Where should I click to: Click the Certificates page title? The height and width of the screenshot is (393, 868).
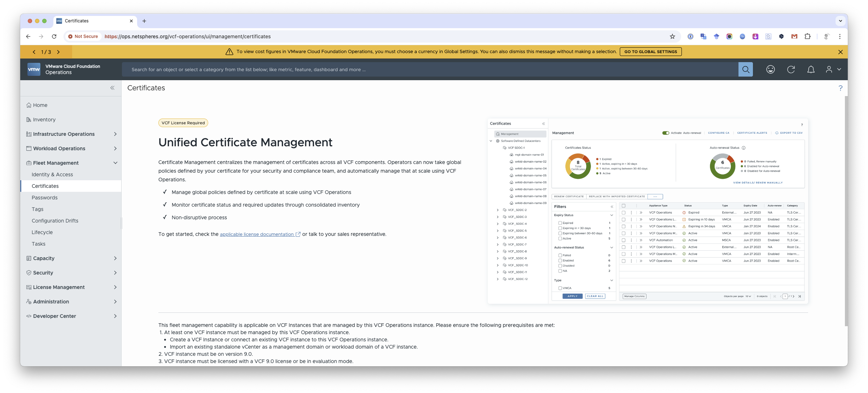click(x=146, y=88)
